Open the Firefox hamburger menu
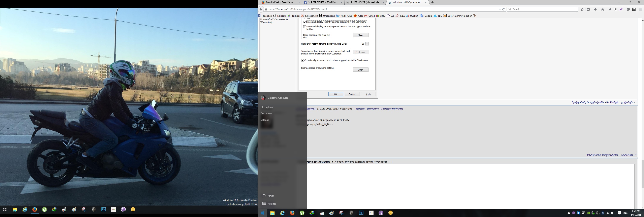Viewport: 644px width, 217px height. click(641, 9)
